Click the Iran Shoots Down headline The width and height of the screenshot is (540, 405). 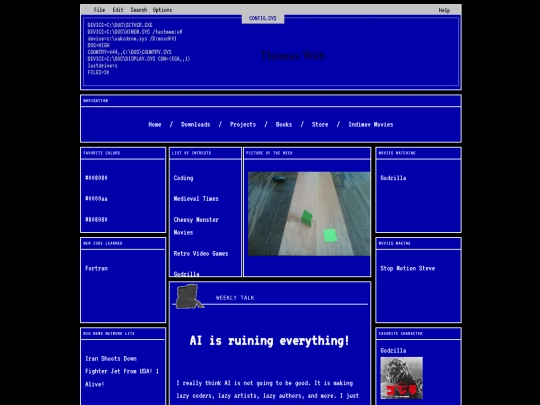tap(122, 372)
